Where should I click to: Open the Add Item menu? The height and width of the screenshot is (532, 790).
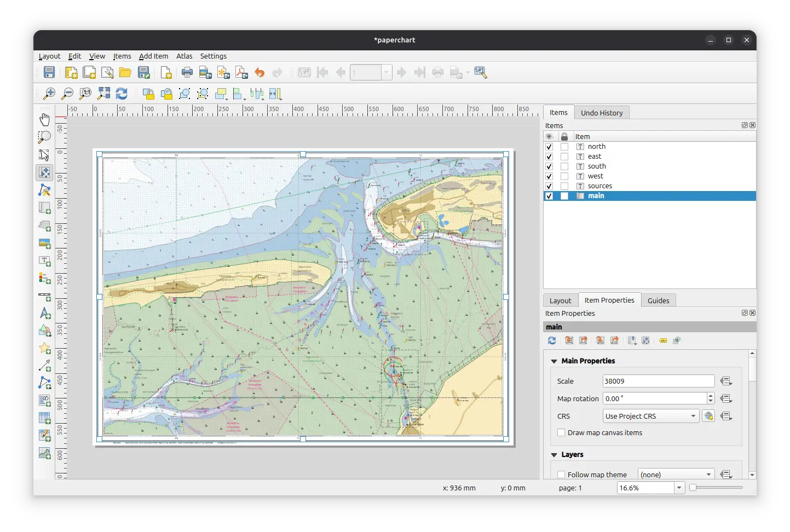(153, 56)
